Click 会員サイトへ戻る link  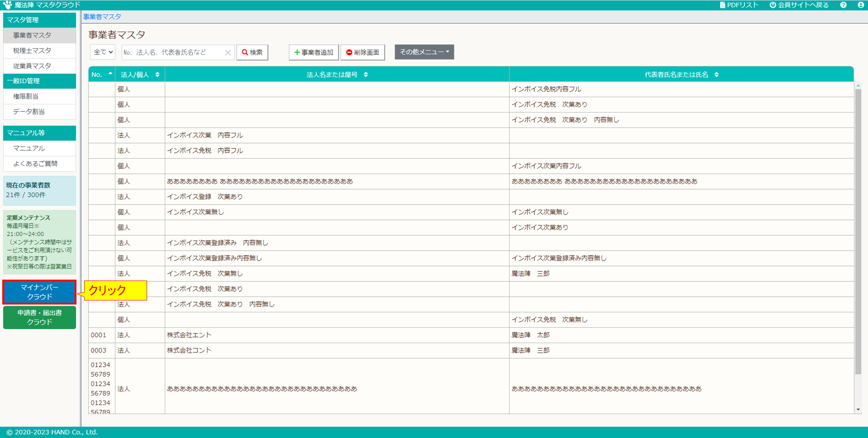coord(799,5)
